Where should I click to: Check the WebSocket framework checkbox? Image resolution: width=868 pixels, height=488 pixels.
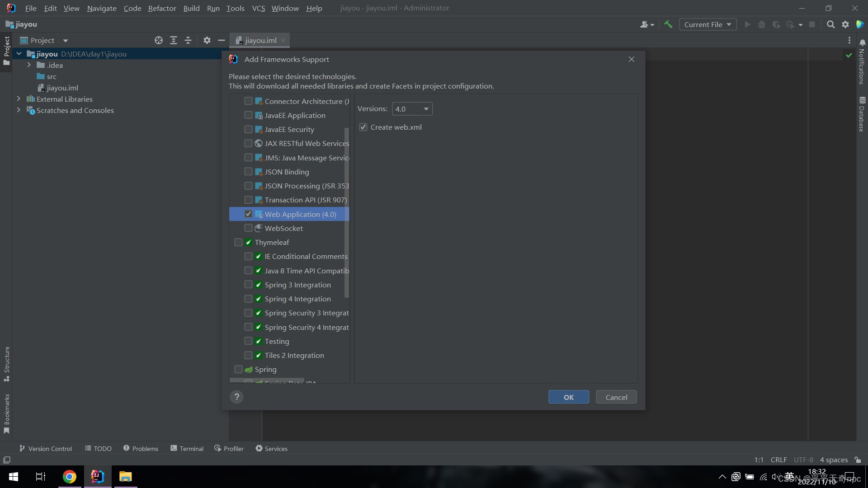248,228
